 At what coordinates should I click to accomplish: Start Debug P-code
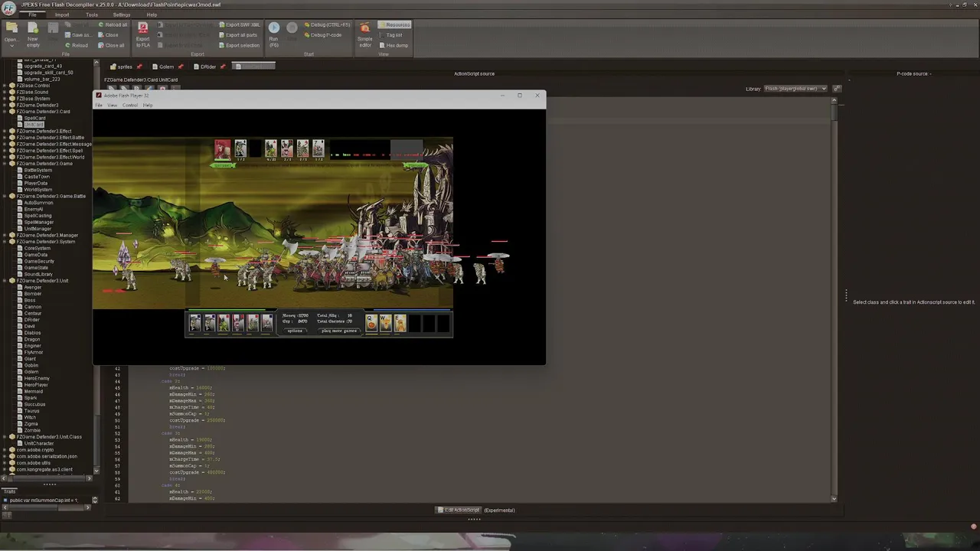(323, 34)
